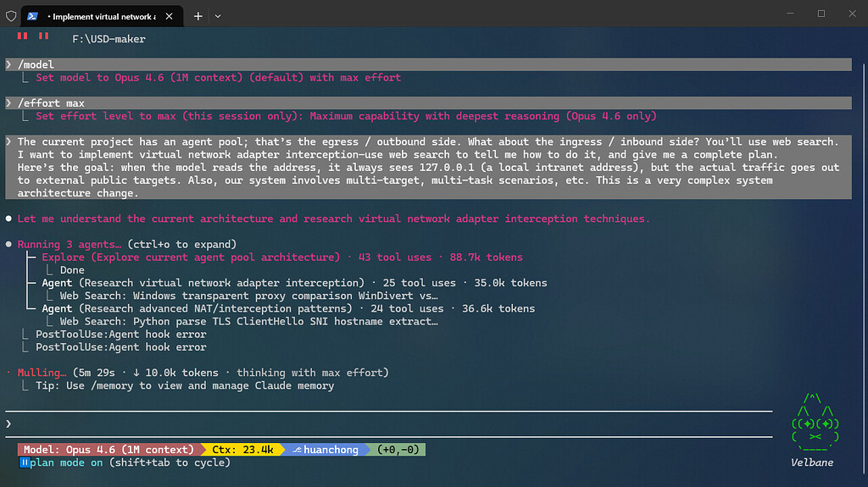The image size is (868, 487).
Task: Click the green Velbane ASCII mascot
Action: (x=815, y=423)
